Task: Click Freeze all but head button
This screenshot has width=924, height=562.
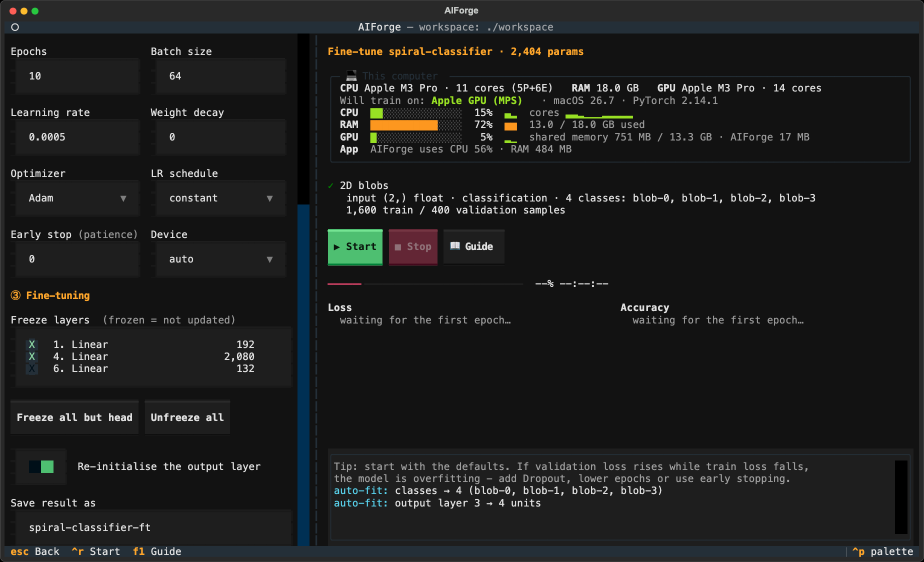Action: coord(74,417)
